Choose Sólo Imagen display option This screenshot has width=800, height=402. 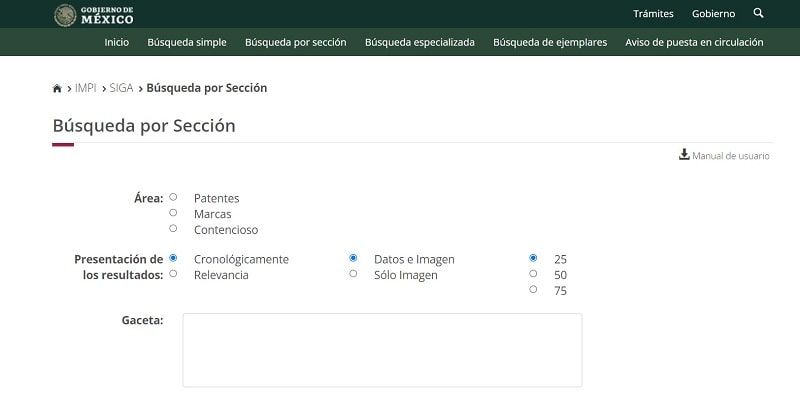pyautogui.click(x=353, y=274)
